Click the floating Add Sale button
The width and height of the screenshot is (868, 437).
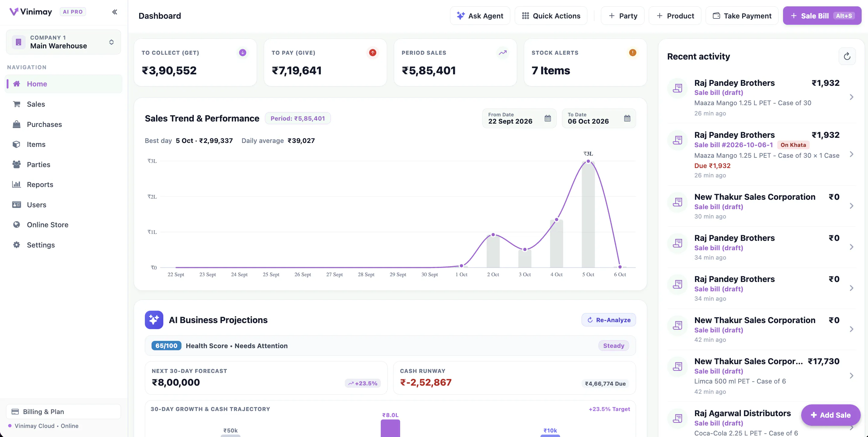(830, 415)
